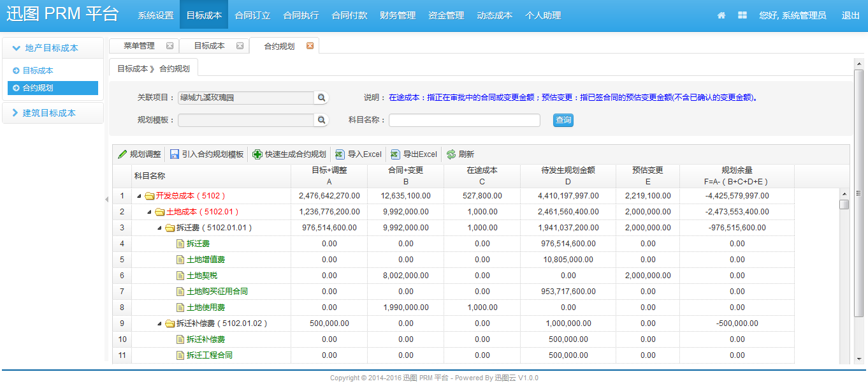Click the value 8,002,000.00 in 土地契税 row
The height and width of the screenshot is (386, 868).
(x=405, y=276)
